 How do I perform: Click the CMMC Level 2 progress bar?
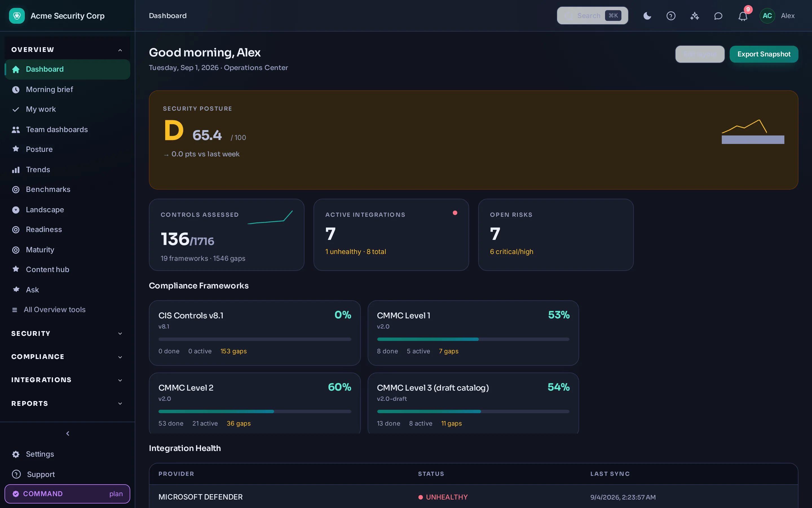pos(255,411)
